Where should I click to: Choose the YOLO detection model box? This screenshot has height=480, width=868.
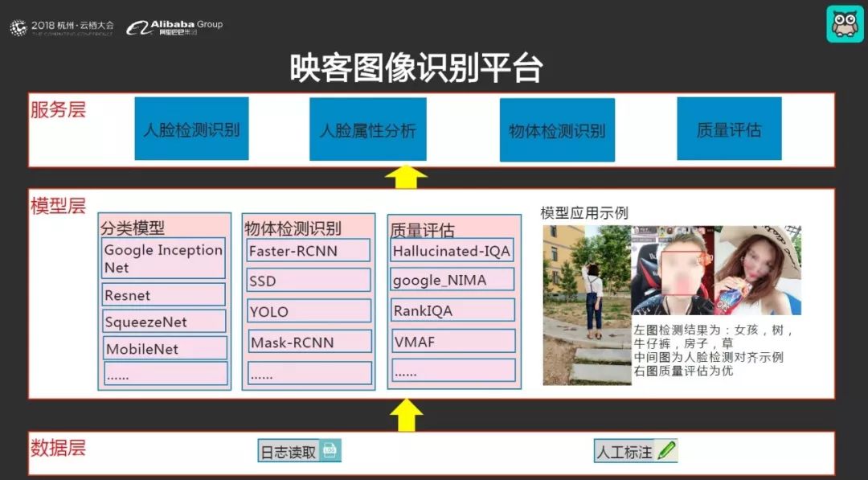pos(309,311)
